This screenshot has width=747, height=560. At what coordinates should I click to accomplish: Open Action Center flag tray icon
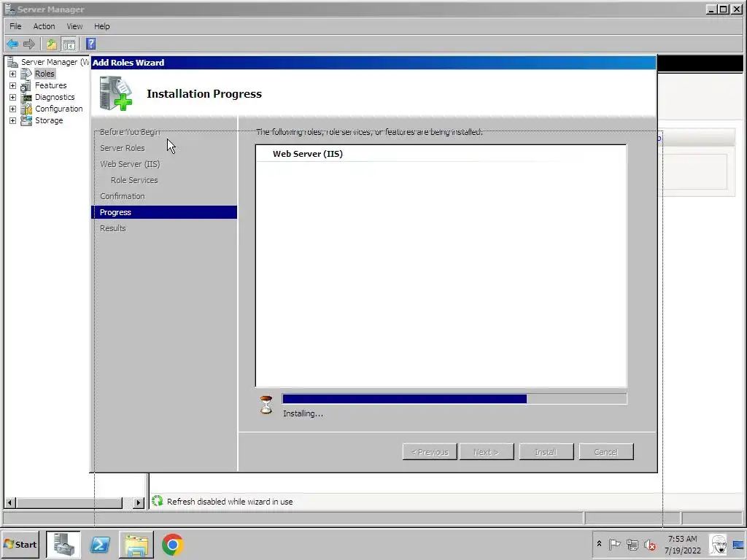coord(614,544)
